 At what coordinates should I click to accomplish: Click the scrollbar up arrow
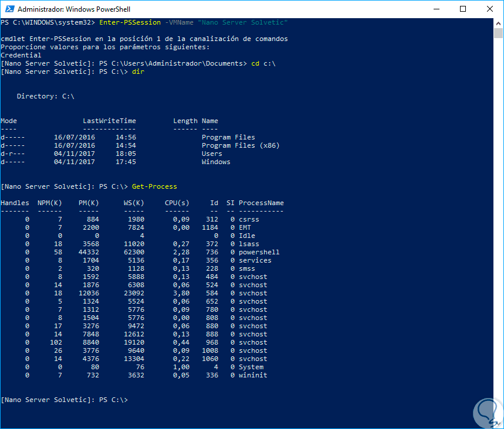click(x=498, y=23)
